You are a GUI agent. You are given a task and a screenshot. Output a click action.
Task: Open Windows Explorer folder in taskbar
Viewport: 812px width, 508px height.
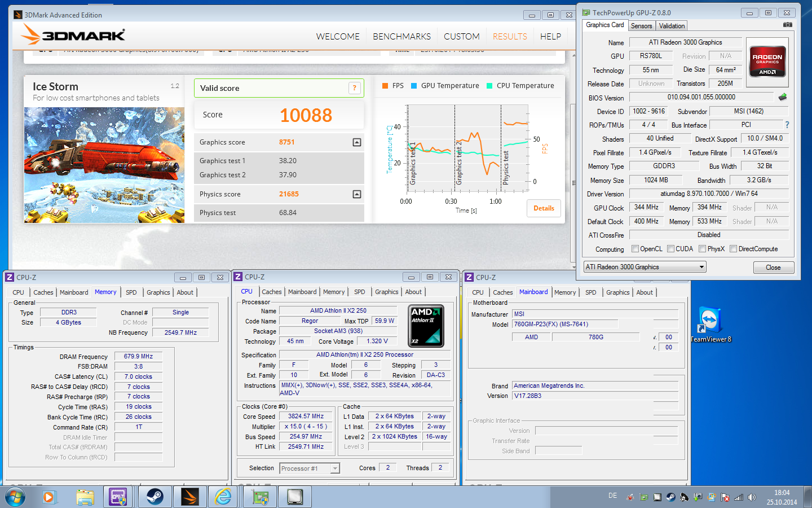click(x=85, y=497)
